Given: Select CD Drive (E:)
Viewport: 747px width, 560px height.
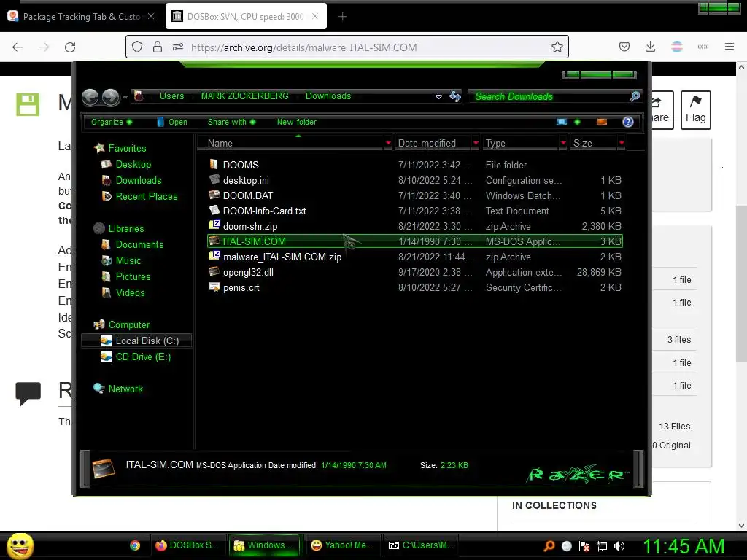Looking at the screenshot, I should (143, 357).
